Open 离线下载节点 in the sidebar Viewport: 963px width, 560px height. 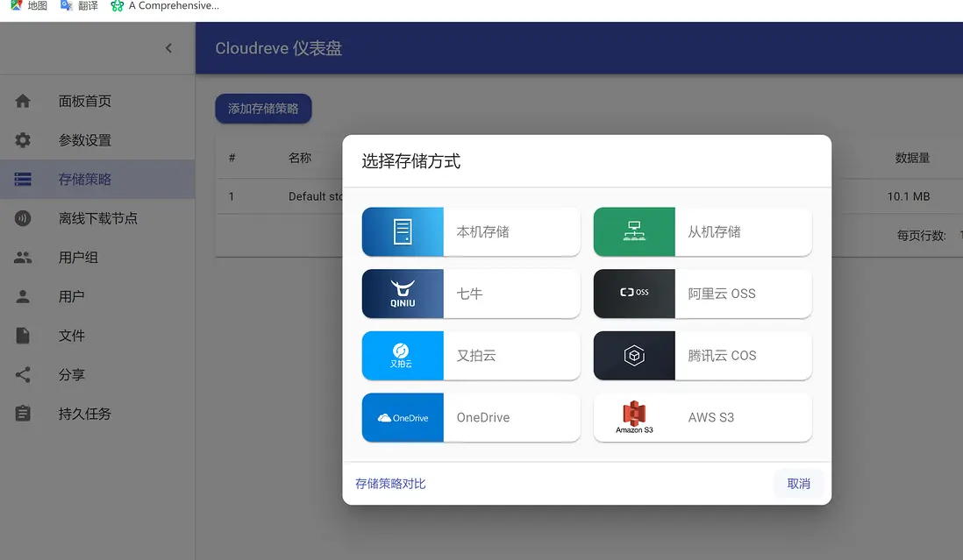(x=97, y=218)
